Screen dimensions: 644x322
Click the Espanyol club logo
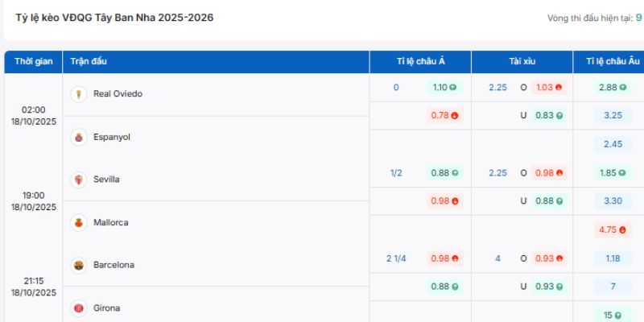[79, 137]
